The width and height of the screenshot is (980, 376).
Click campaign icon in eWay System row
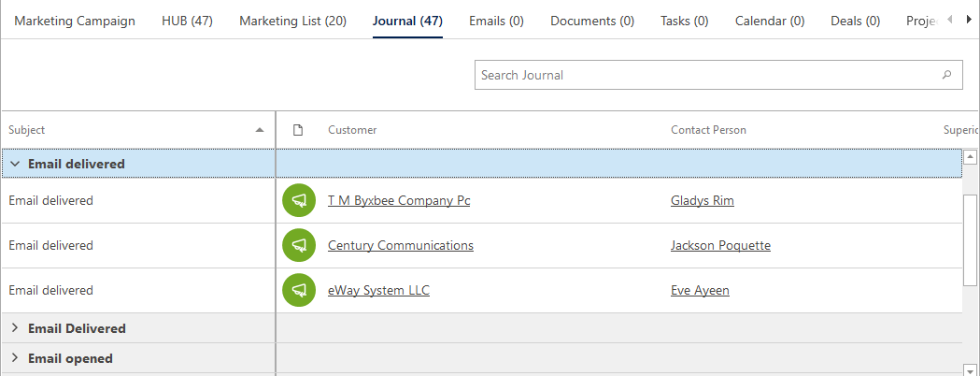pyautogui.click(x=299, y=290)
